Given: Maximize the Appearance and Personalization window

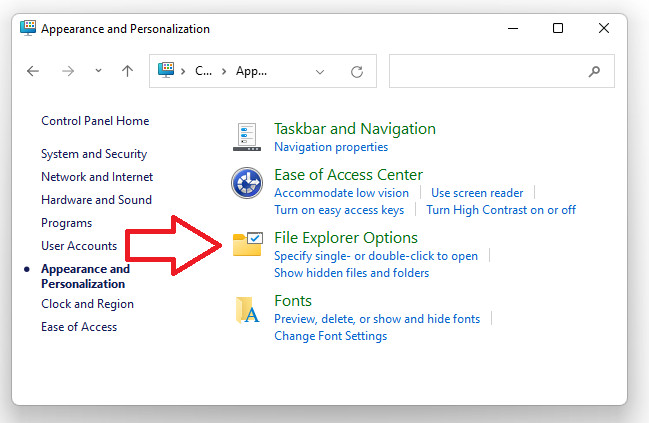Looking at the screenshot, I should pyautogui.click(x=558, y=28).
